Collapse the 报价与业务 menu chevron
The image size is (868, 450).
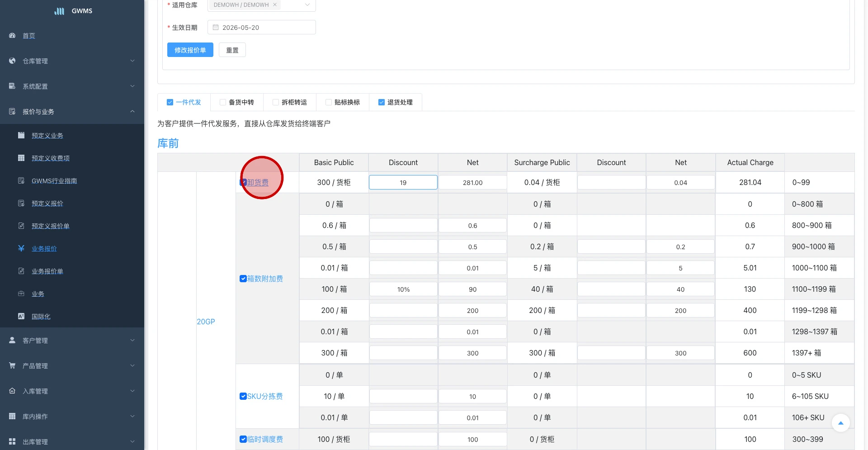pos(132,111)
